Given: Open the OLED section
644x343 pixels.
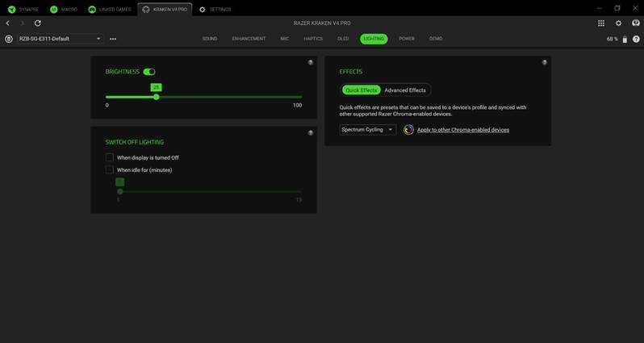Looking at the screenshot, I should coord(343,39).
